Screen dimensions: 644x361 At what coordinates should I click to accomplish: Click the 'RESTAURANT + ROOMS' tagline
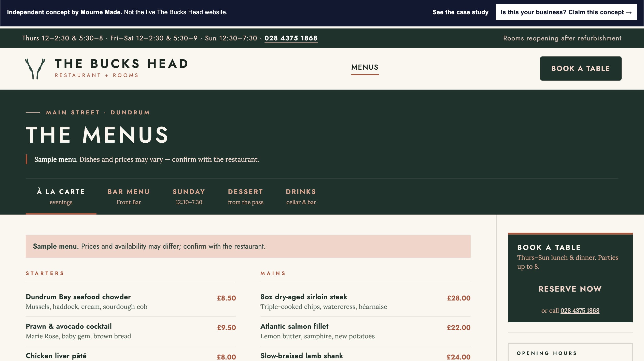tap(97, 75)
